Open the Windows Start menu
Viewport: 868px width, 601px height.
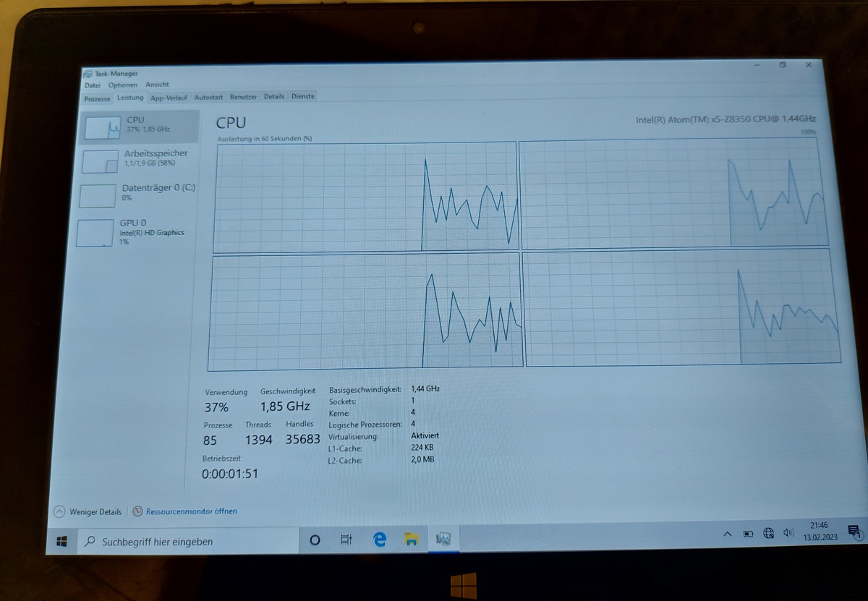click(61, 541)
